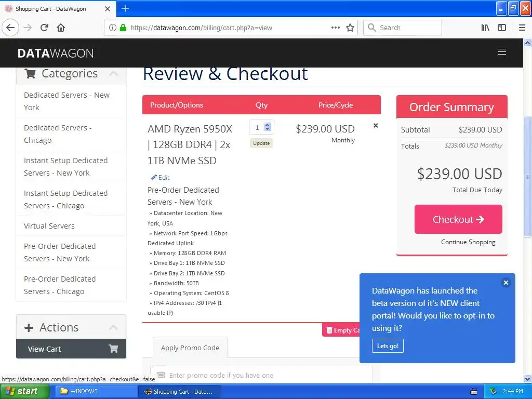Click the taskbar clock showing 2:44 PM

[x=513, y=391]
